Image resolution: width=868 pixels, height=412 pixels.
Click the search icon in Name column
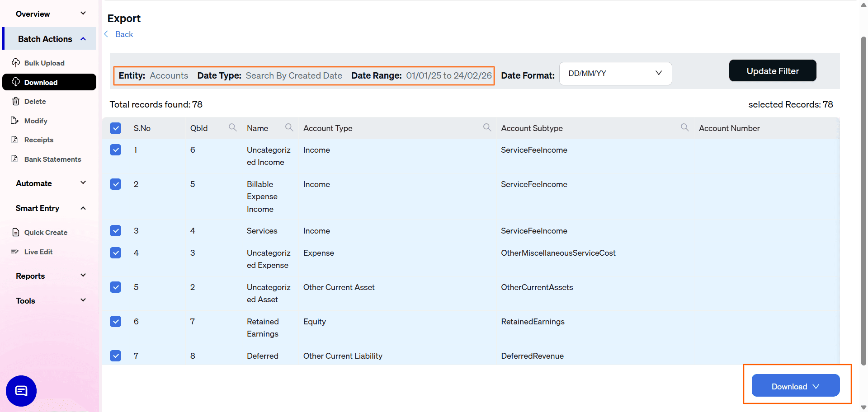coord(289,127)
